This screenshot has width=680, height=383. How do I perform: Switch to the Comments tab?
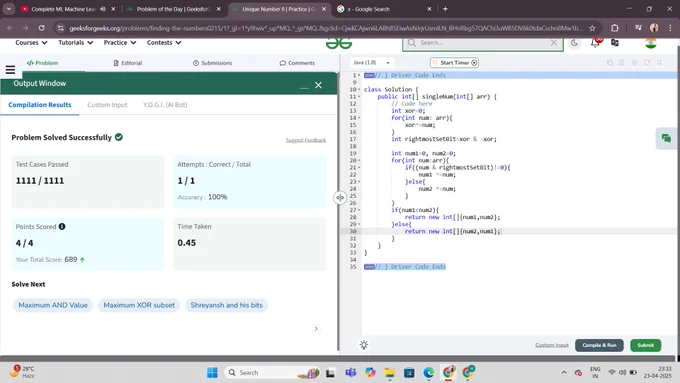pyautogui.click(x=297, y=63)
